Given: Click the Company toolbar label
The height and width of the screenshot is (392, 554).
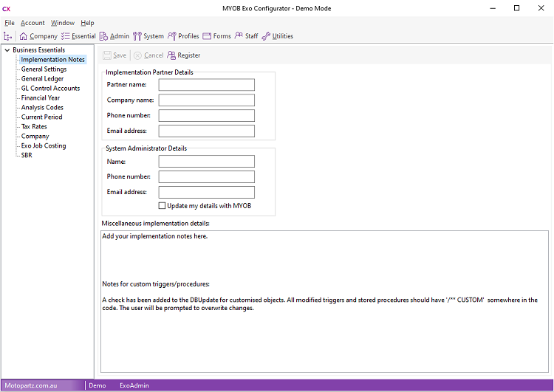Looking at the screenshot, I should pyautogui.click(x=44, y=36).
